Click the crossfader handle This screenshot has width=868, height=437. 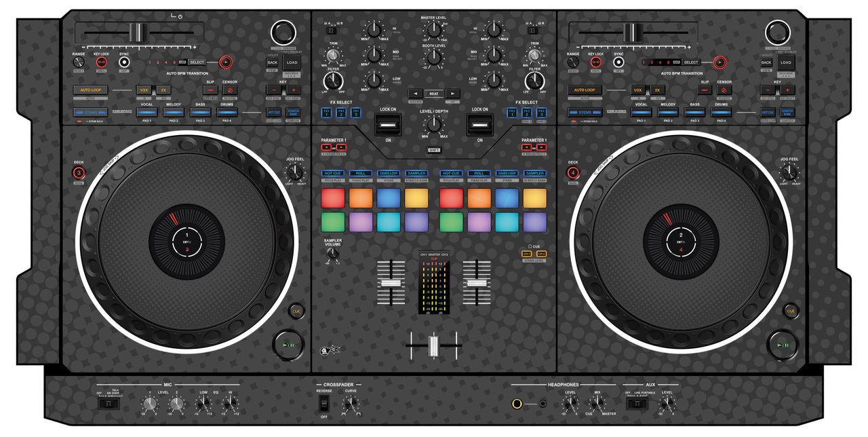434,345
